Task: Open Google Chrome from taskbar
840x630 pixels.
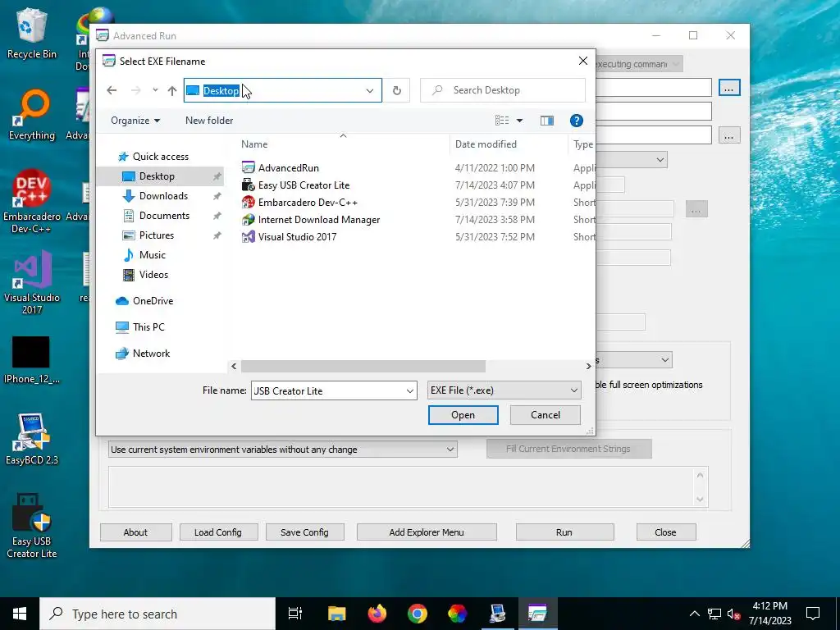Action: (418, 614)
